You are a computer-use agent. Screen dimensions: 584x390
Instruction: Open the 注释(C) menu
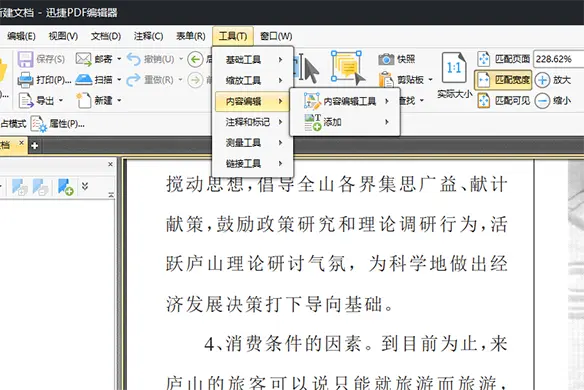[x=148, y=36]
